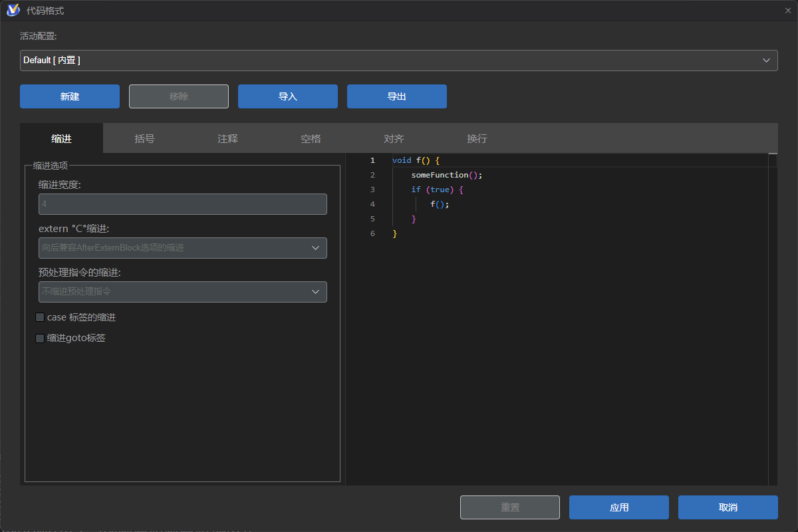Click the app logo icon in title bar

13,11
